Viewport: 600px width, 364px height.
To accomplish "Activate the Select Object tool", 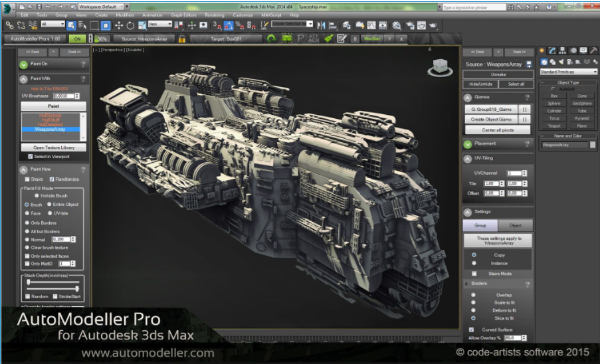I will tap(71, 25).
